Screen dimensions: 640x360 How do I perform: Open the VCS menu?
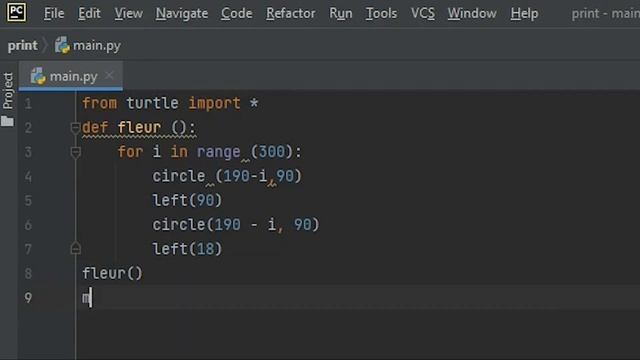point(422,13)
